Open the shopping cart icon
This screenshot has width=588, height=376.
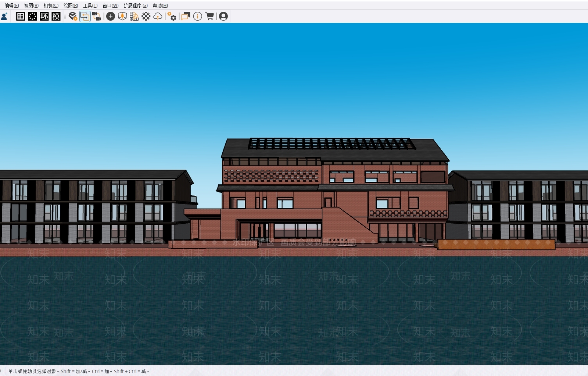coord(209,16)
